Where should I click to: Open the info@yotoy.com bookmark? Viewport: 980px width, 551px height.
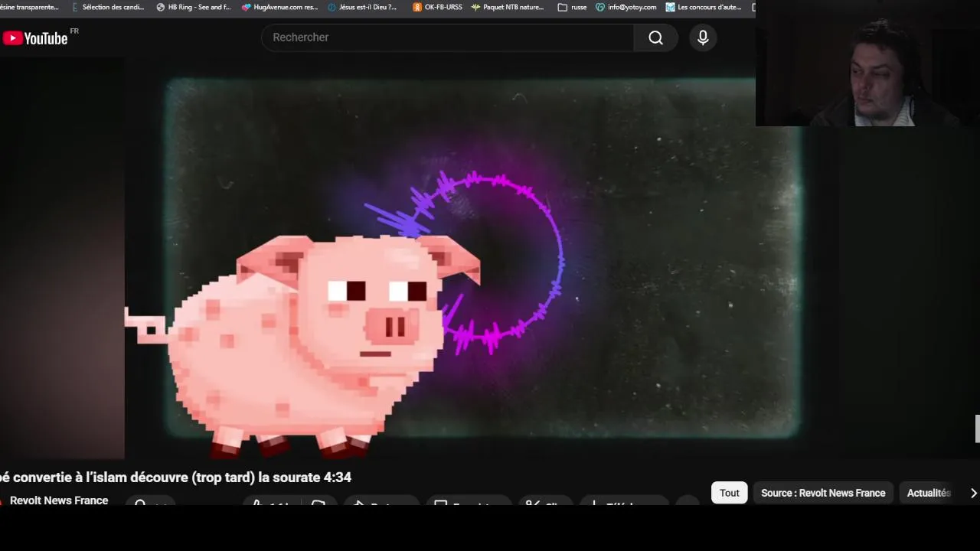click(x=626, y=7)
